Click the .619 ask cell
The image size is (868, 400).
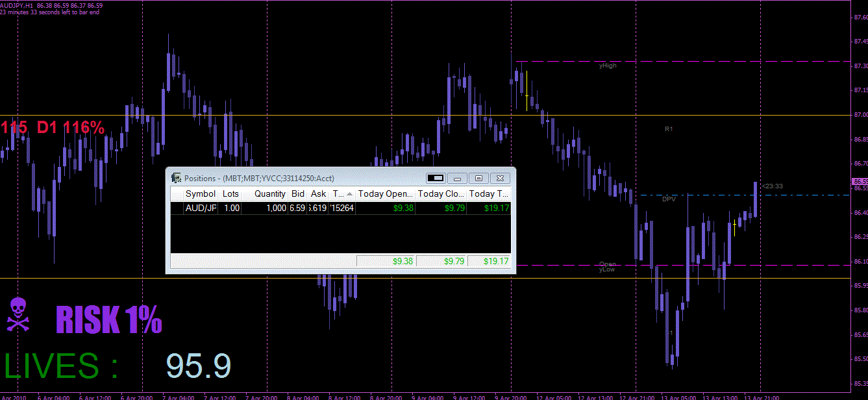(318, 208)
